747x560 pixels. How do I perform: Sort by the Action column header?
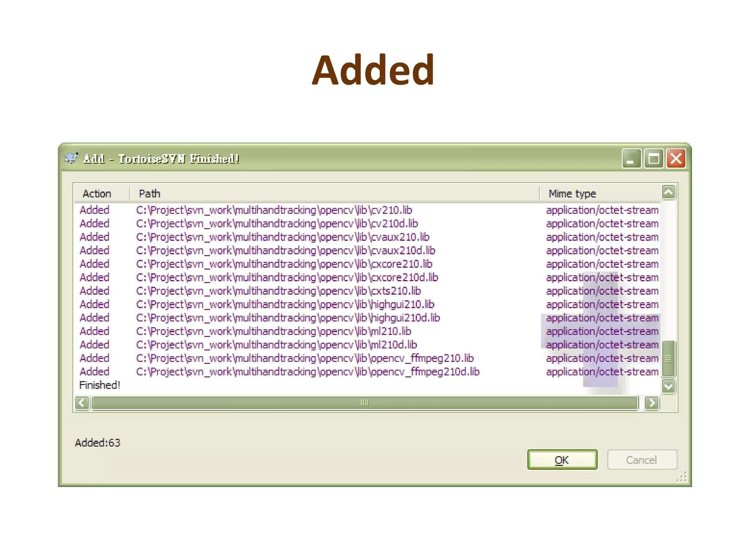pos(97,194)
